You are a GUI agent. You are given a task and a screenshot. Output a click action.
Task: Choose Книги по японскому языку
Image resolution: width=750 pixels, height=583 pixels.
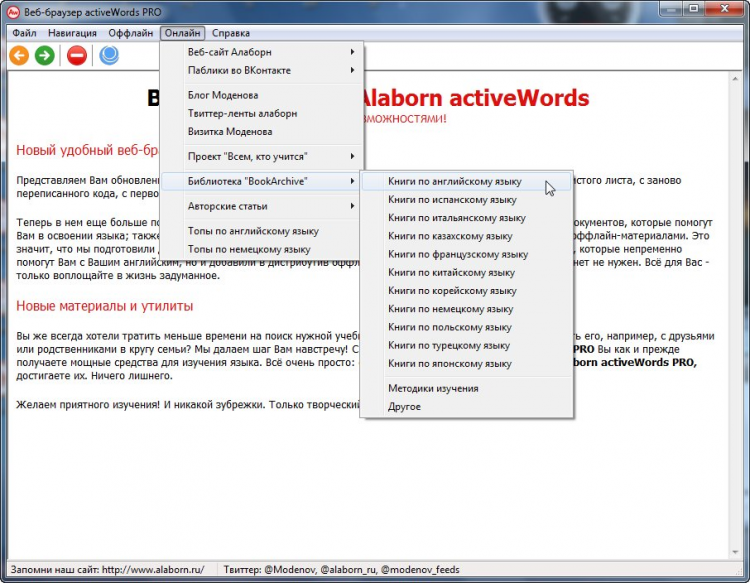tap(466, 363)
